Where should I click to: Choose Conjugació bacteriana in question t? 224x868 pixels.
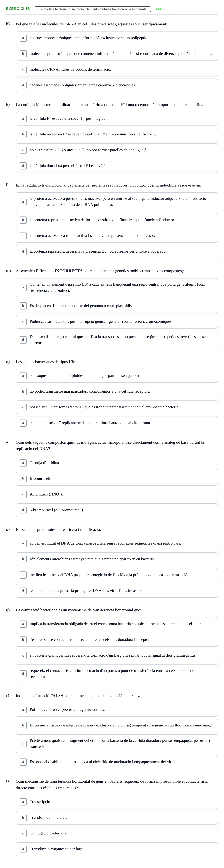(x=117, y=833)
